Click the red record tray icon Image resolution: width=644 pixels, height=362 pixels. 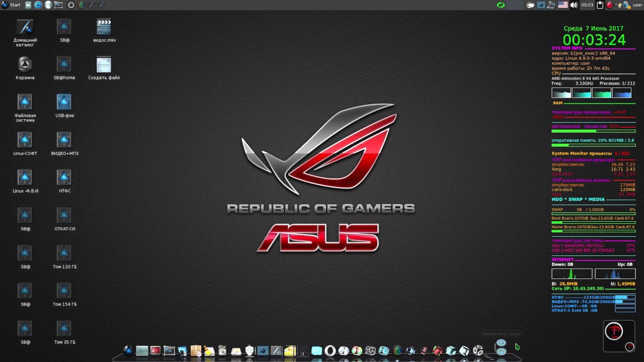coord(609,5)
